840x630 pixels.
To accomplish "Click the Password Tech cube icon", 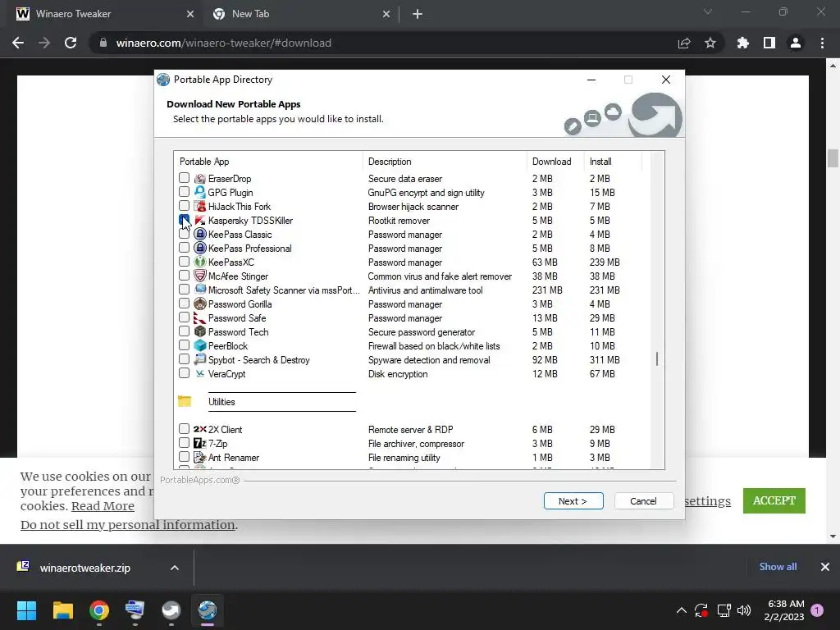I will coord(200,331).
